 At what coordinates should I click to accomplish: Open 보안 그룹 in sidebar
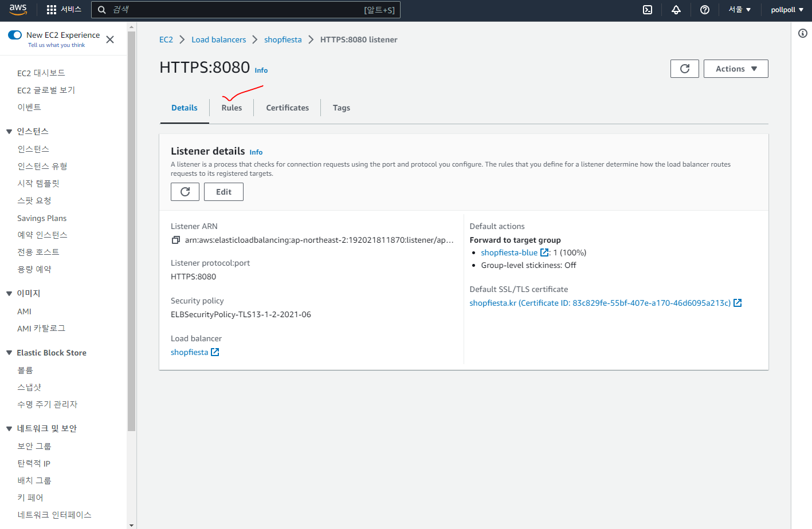click(34, 447)
